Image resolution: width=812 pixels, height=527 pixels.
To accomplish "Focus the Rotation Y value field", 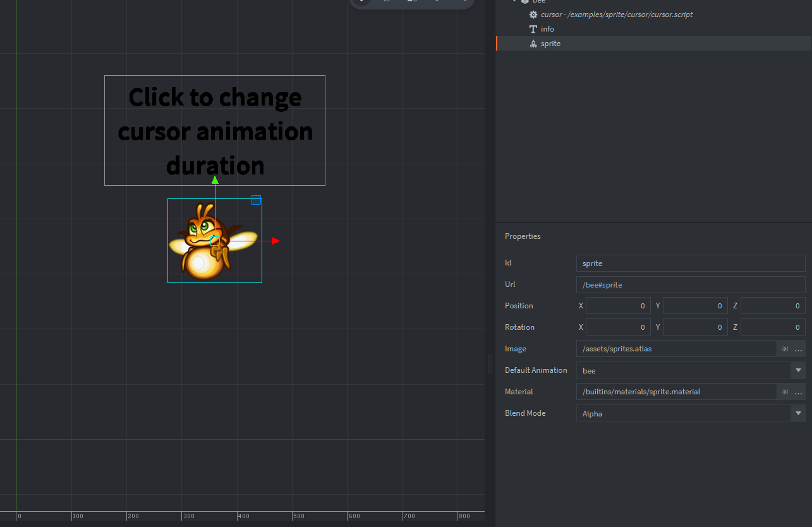I will pos(695,327).
